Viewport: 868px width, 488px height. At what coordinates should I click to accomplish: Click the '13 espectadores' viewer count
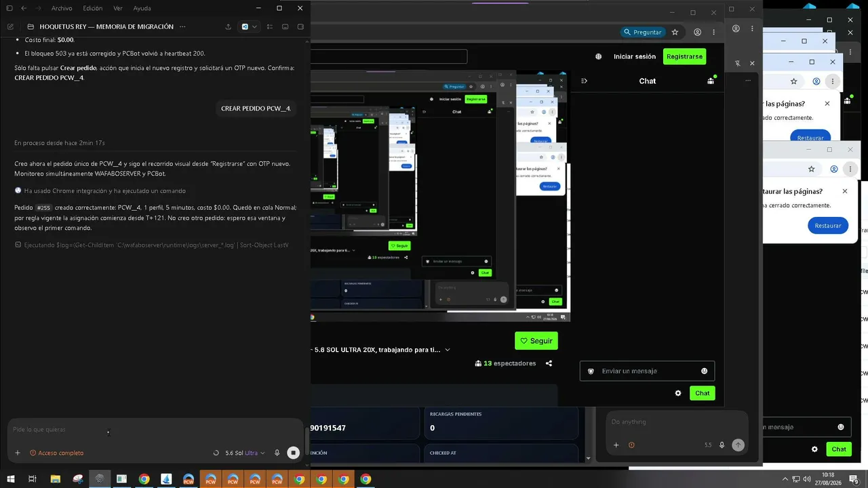(505, 363)
